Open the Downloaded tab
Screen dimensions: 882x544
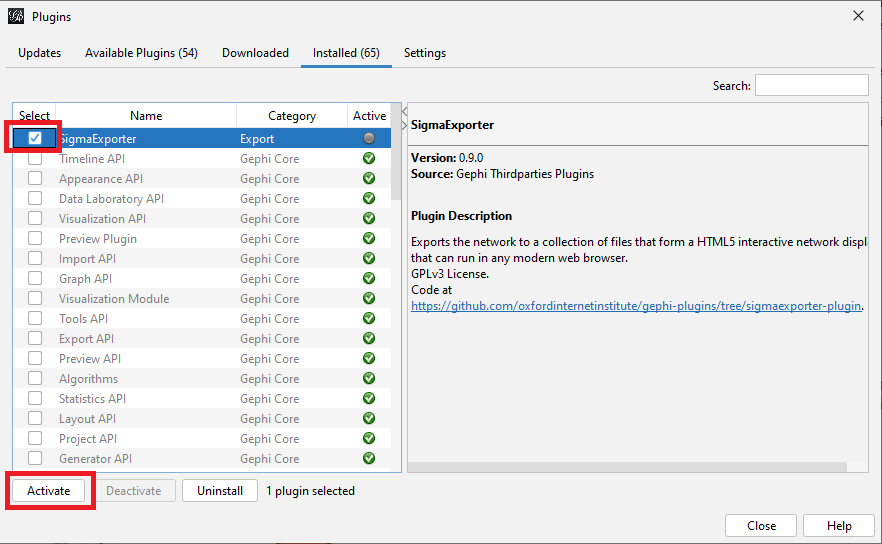[x=255, y=53]
